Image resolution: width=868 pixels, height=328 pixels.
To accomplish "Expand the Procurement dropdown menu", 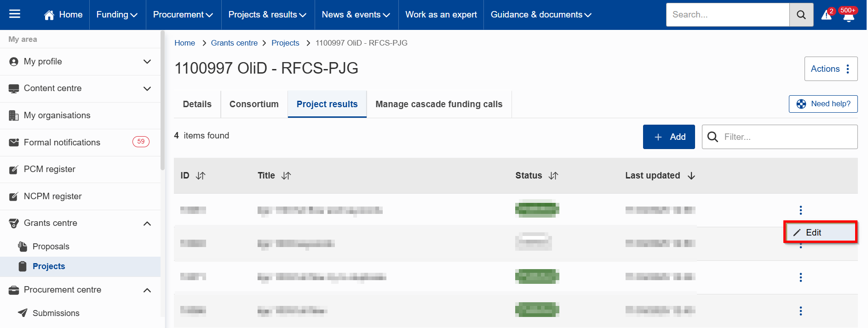I will [x=183, y=15].
